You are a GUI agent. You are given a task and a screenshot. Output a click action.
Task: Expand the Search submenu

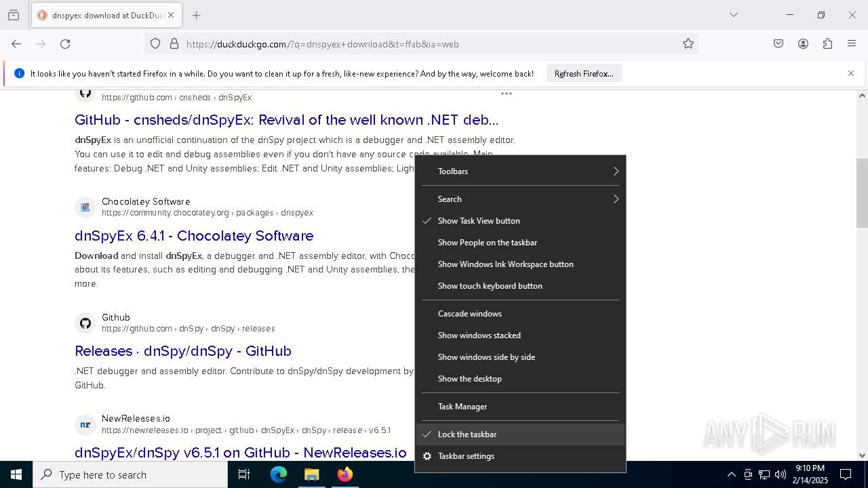pos(520,199)
